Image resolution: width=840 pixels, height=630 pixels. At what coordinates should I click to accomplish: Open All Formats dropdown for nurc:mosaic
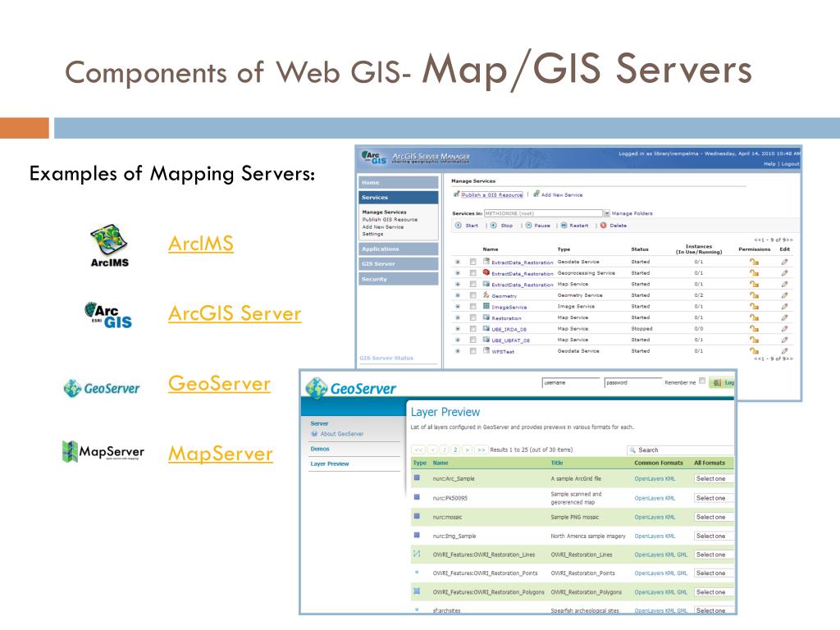(x=713, y=517)
